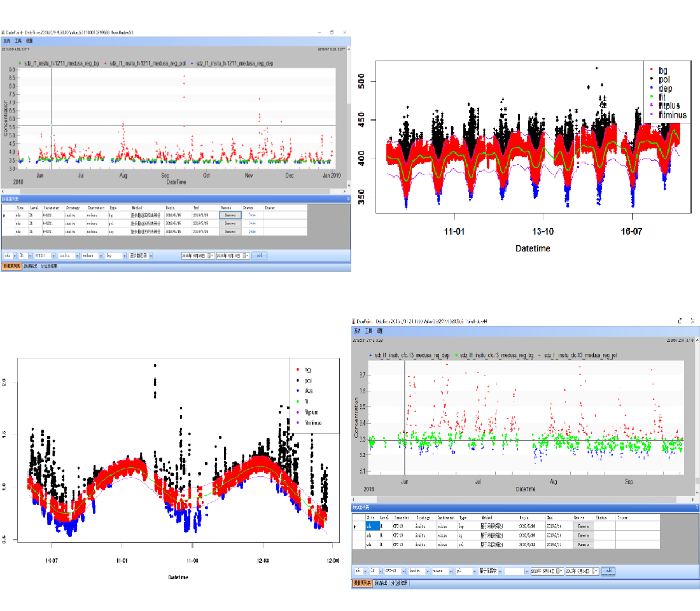Viewport: 700px width, 611px height.
Task: Click the DataPoint app icon in the top-left title bar
Action: [3, 32]
